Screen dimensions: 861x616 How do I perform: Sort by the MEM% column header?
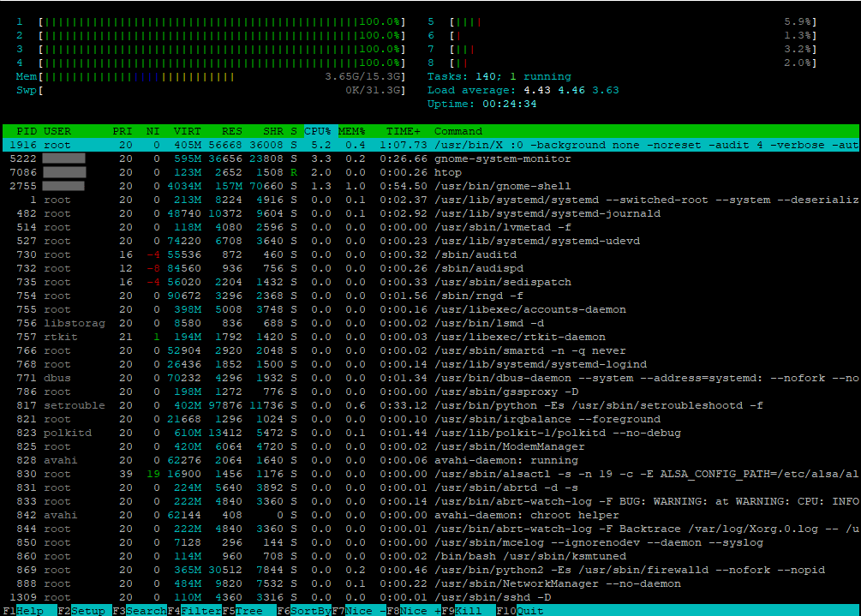click(352, 131)
